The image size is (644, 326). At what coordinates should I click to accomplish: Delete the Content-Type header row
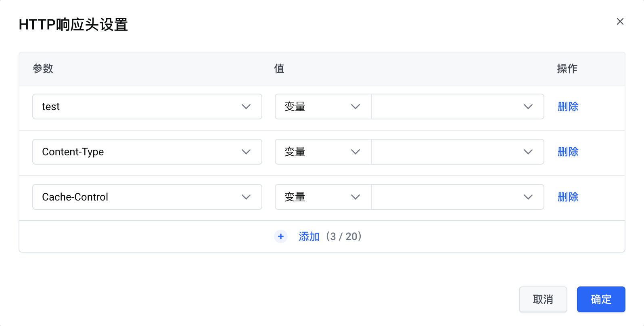click(x=568, y=152)
